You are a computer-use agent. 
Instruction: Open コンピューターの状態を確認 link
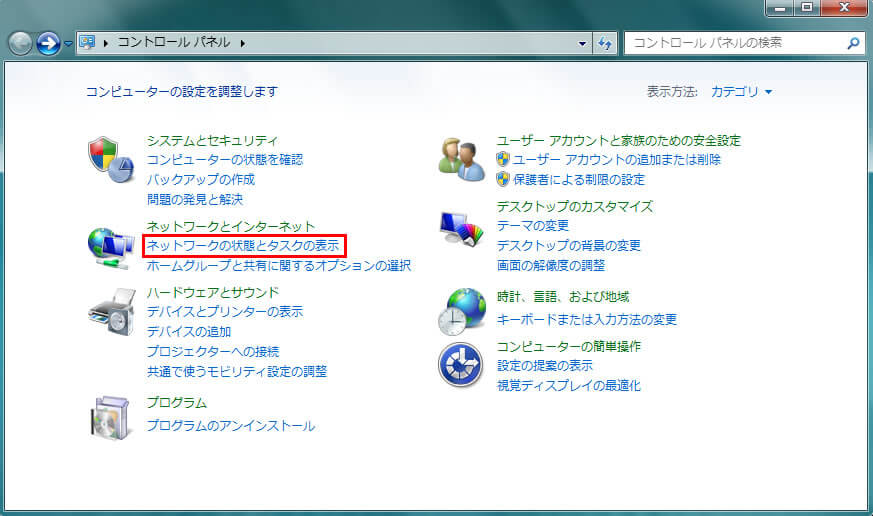coord(225,160)
